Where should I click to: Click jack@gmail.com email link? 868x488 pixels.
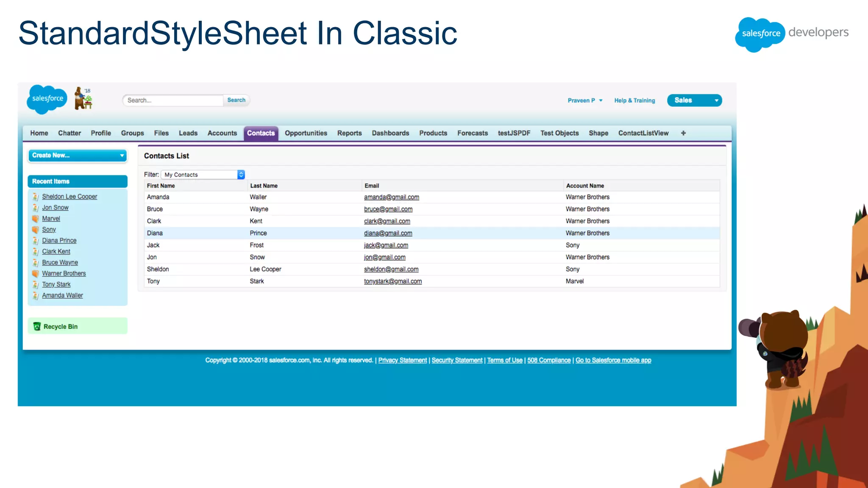[386, 245]
